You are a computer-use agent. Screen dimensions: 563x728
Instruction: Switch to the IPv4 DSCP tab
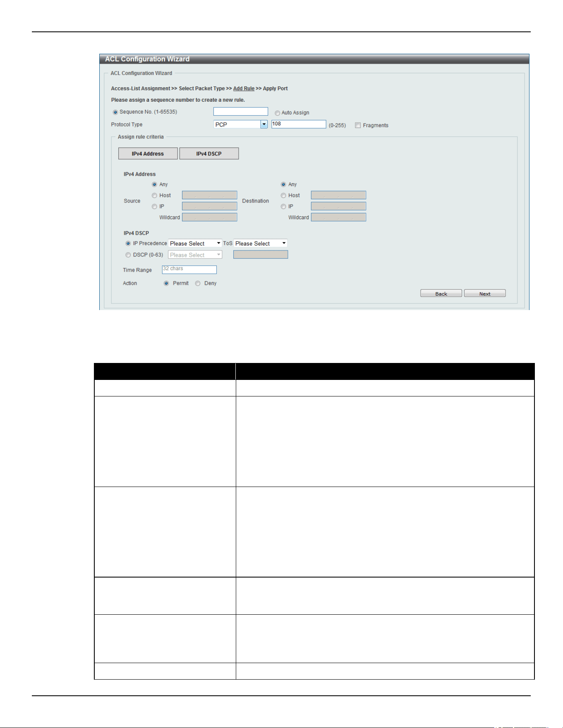209,154
